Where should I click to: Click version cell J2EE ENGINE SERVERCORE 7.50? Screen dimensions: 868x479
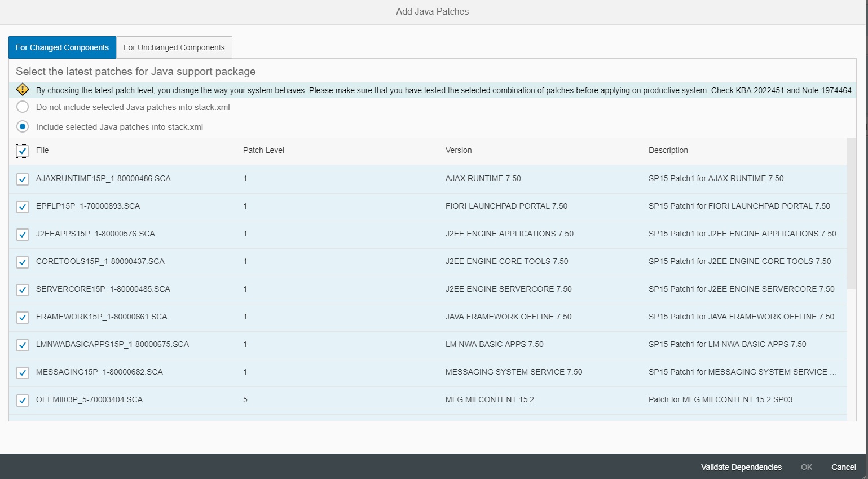(x=509, y=289)
